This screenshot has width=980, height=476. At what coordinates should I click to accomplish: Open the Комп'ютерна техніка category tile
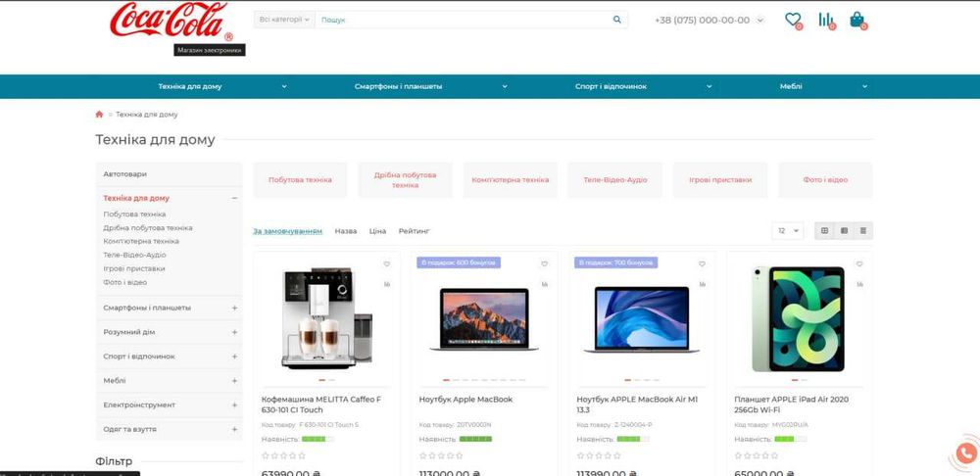[x=510, y=180]
